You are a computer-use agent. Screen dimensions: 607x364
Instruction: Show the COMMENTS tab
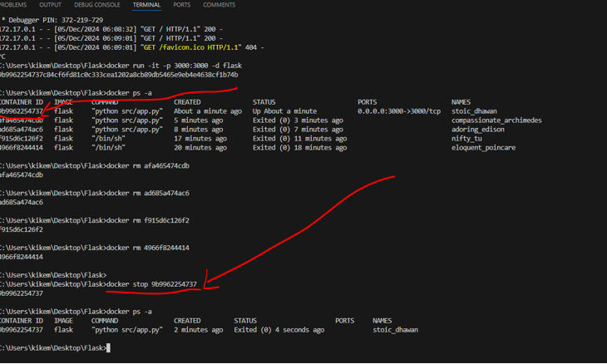coord(219,5)
